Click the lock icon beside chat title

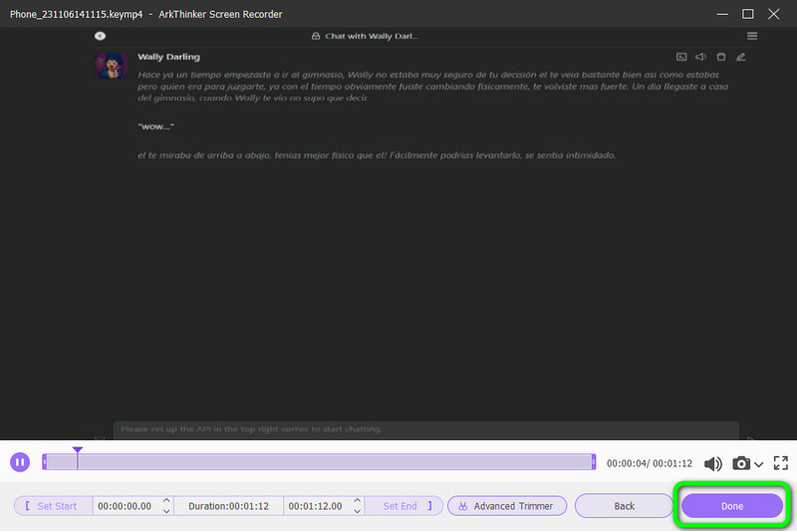coord(316,36)
